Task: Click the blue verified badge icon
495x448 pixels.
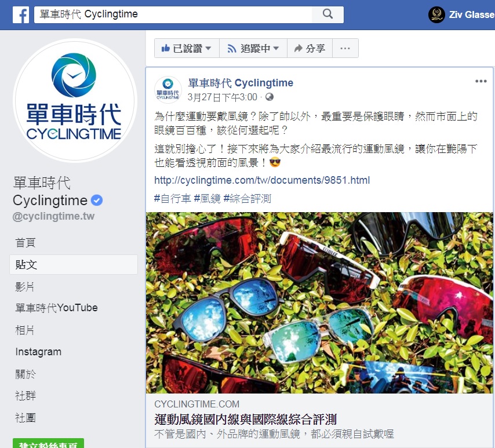Action: (97, 200)
